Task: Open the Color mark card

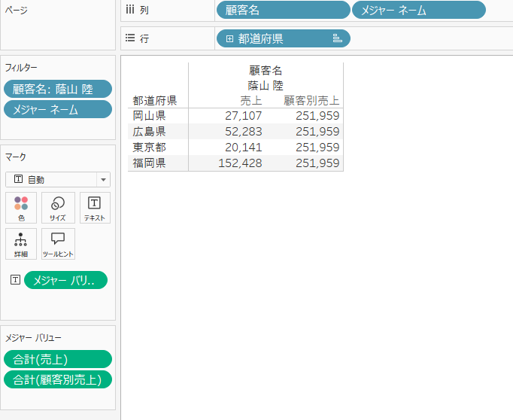Action: pyautogui.click(x=21, y=208)
